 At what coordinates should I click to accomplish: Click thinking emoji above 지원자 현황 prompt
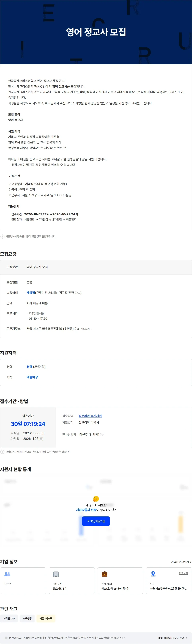pos(96,499)
